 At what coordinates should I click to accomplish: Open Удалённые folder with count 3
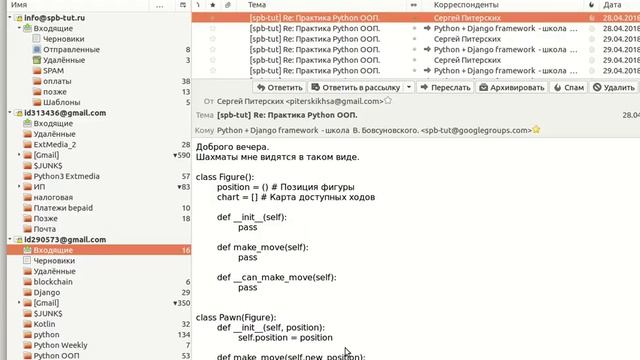click(64, 60)
